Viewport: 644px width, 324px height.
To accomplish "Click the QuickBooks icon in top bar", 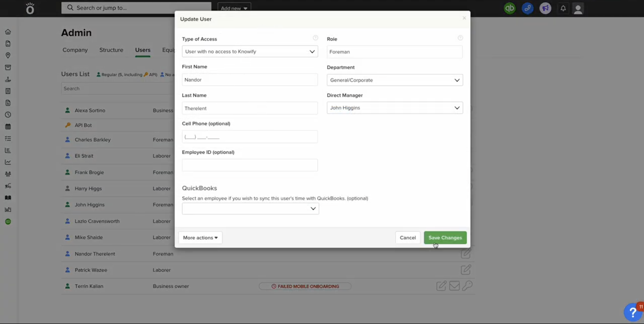I will click(509, 9).
